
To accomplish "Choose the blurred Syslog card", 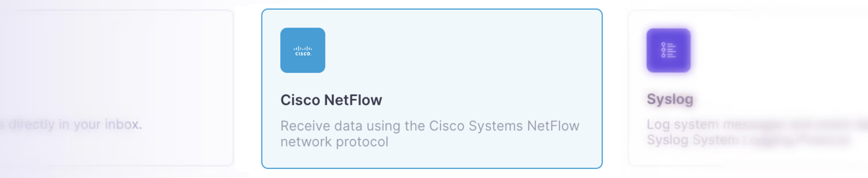I will click(748, 88).
